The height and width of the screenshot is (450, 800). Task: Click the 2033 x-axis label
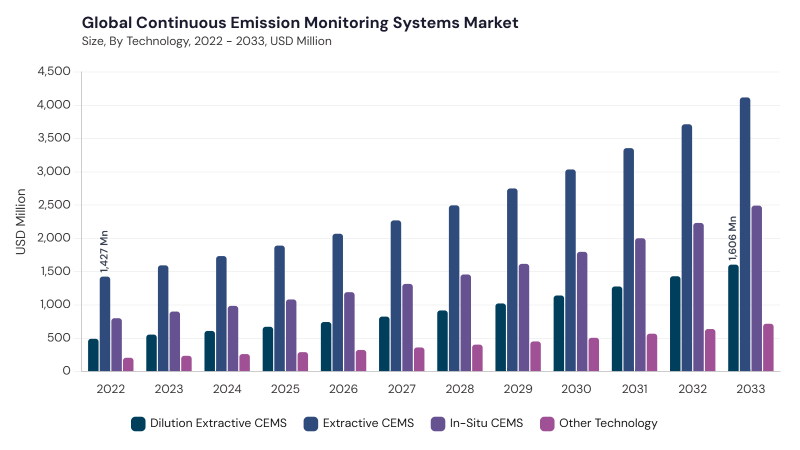pos(751,389)
